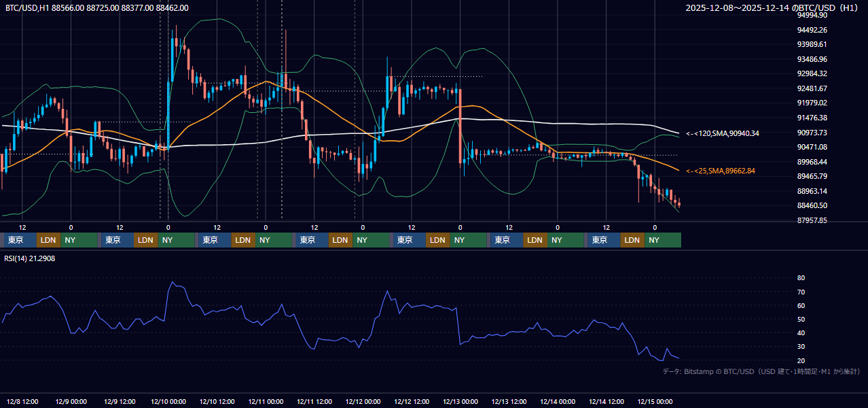Click the 90973.73 price axis label
The width and height of the screenshot is (868, 408).
812,133
